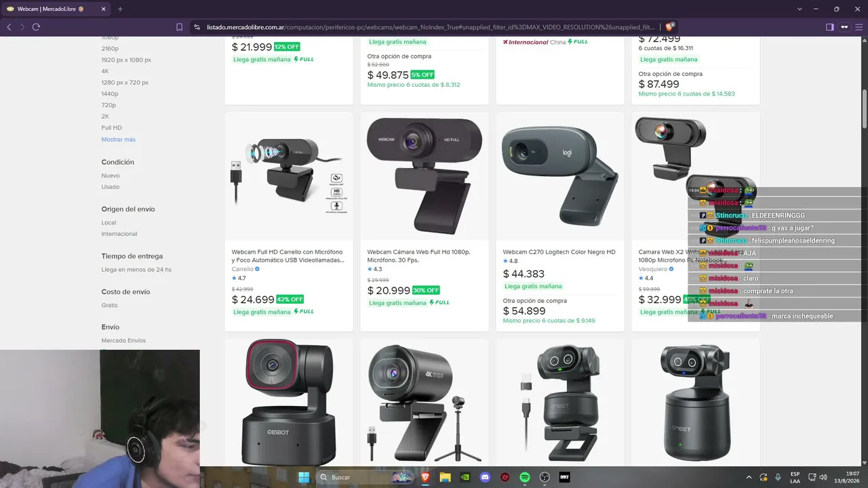Viewport: 868px width, 488px height.
Task: Open the volume speaker tray control
Action: [x=823, y=477]
